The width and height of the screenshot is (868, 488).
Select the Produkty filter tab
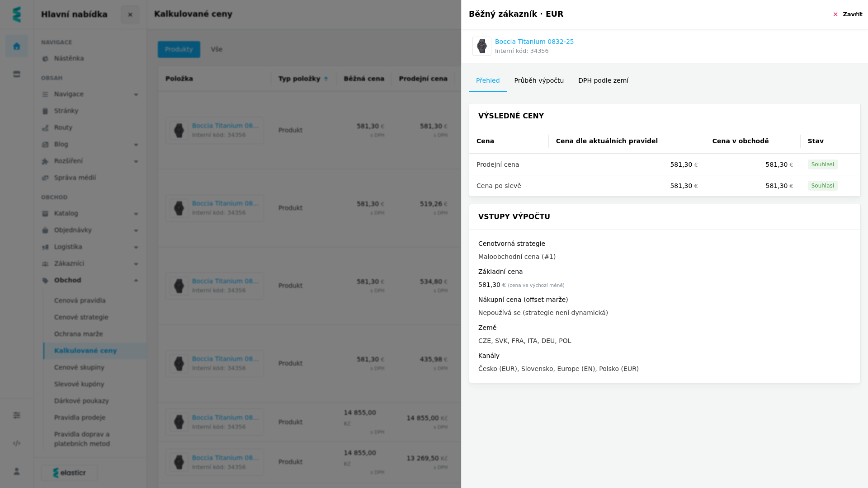click(179, 50)
